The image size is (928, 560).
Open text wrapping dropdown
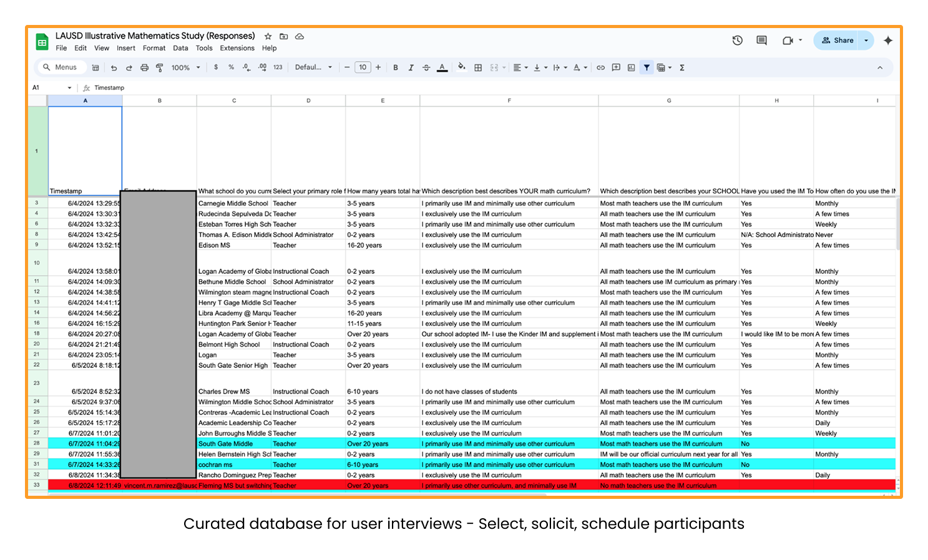click(560, 67)
